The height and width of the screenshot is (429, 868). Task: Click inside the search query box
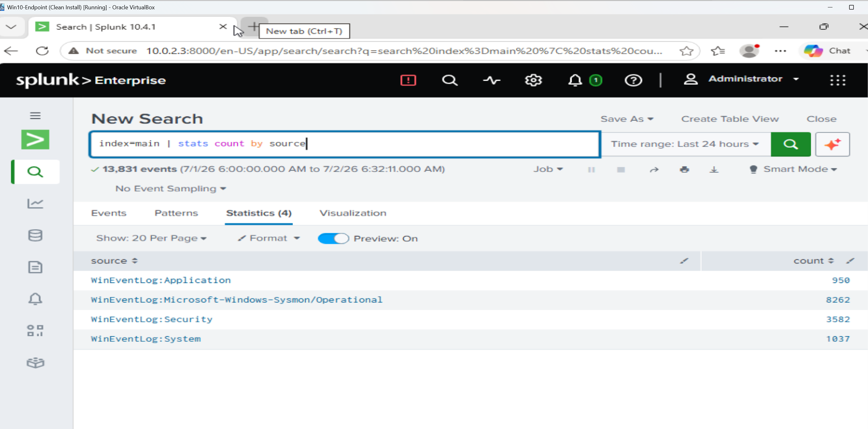coord(345,144)
